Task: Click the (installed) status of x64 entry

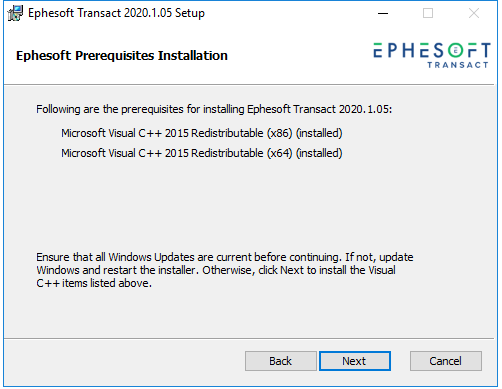Action: 319,153
